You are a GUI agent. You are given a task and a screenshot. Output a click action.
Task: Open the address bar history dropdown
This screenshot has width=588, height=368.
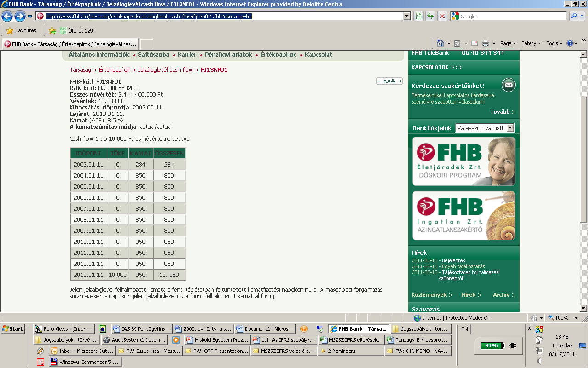(x=407, y=16)
